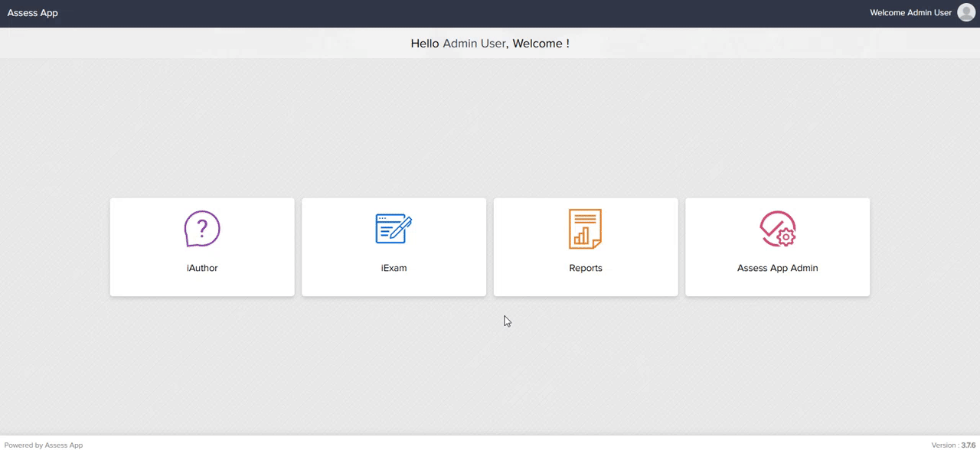
Task: Click the Powered by Assess App footer
Action: tap(44, 445)
